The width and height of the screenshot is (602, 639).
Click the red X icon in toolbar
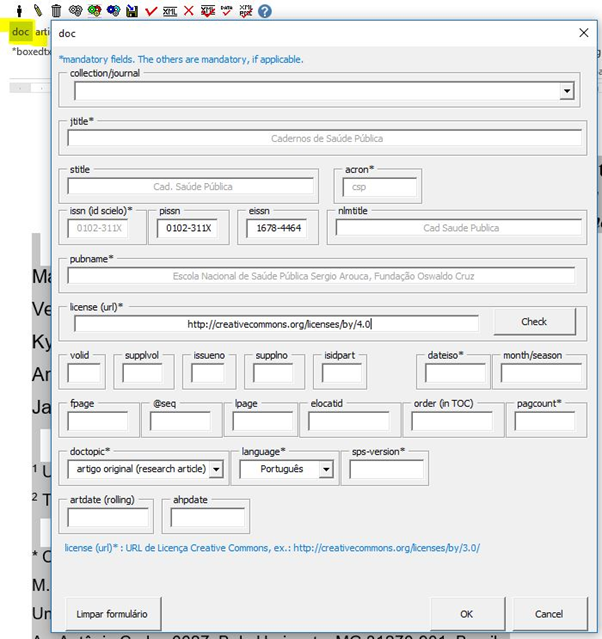[x=188, y=11]
